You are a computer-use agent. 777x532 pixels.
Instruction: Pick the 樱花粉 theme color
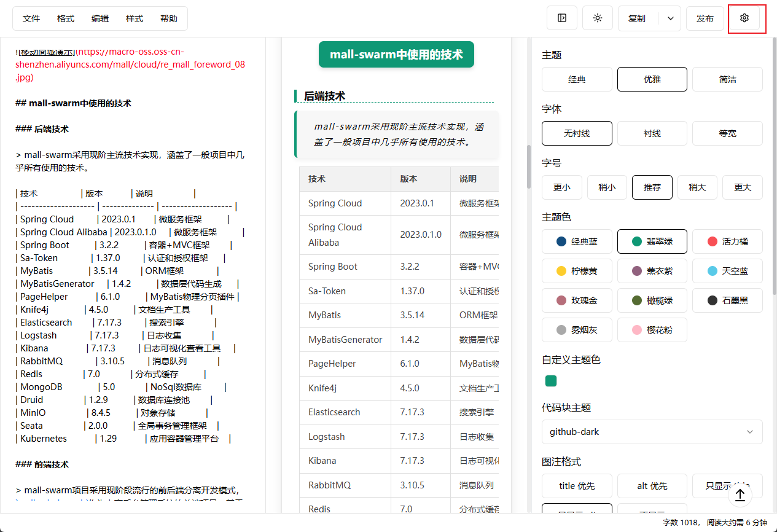[x=652, y=330]
